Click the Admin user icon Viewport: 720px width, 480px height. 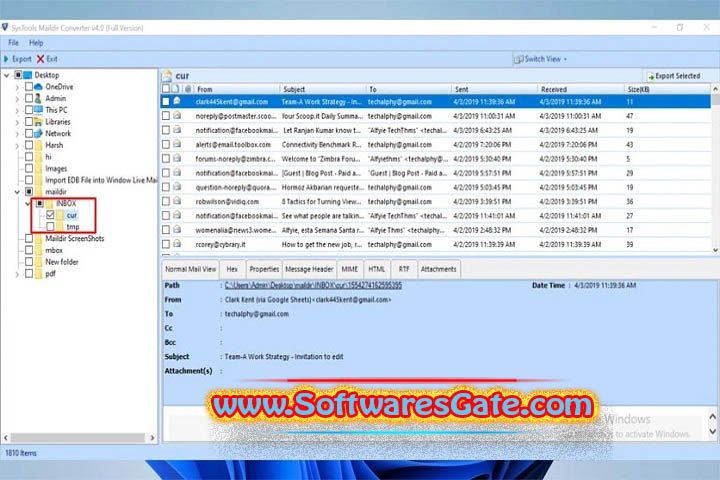(x=38, y=98)
